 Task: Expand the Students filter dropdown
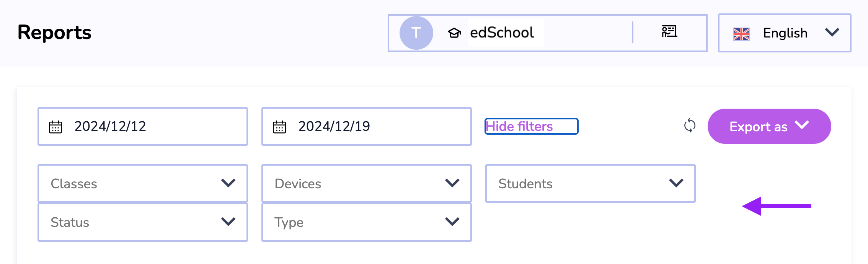click(591, 184)
